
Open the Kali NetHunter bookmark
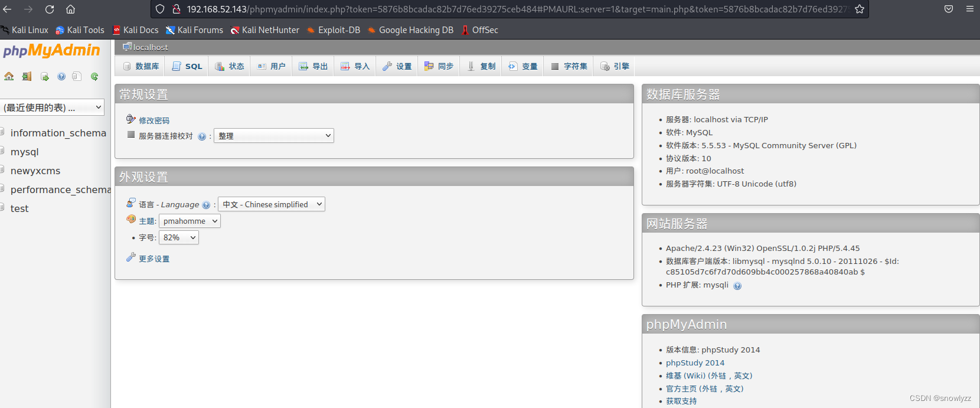pos(264,30)
